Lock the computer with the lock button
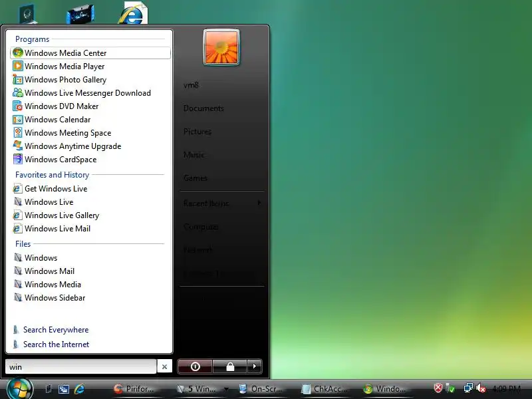 pyautogui.click(x=230, y=366)
